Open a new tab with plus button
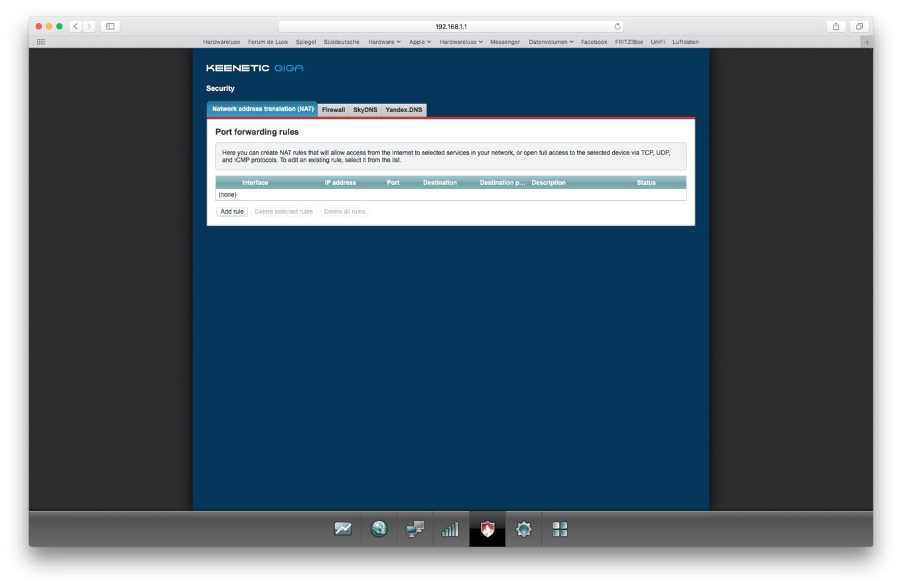The height and width of the screenshot is (588, 902). point(867,42)
